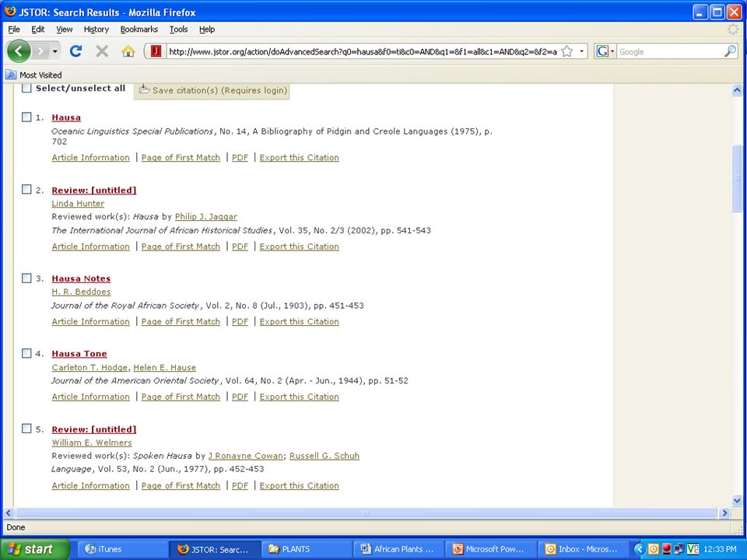The height and width of the screenshot is (560, 747).
Task: Click the Most Visited bookmarks button
Action: pyautogui.click(x=33, y=75)
